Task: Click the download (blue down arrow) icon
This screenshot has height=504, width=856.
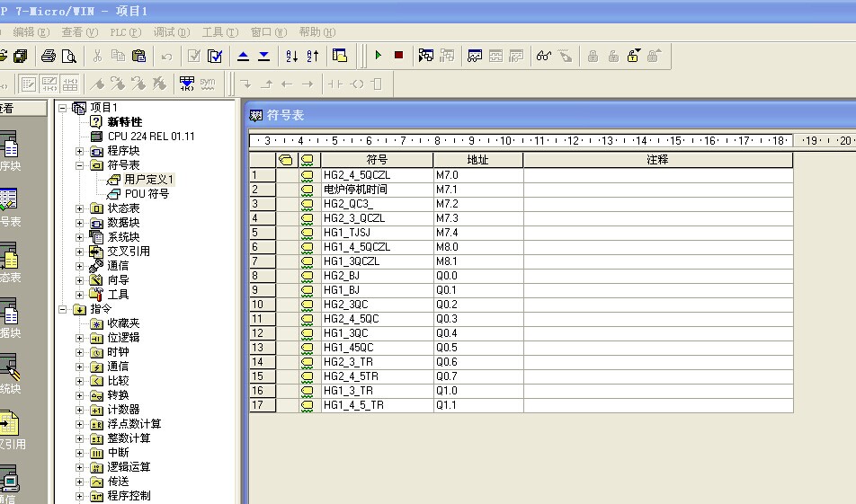Action: pos(263,56)
